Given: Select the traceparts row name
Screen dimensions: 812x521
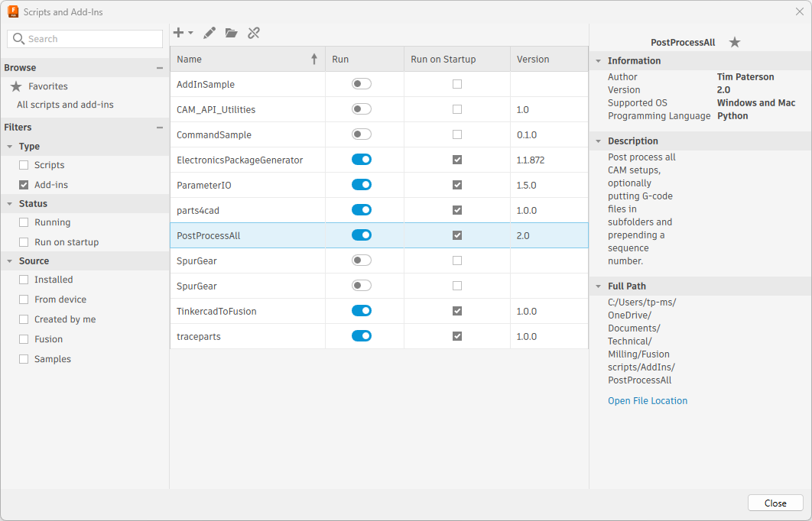Looking at the screenshot, I should click(198, 337).
